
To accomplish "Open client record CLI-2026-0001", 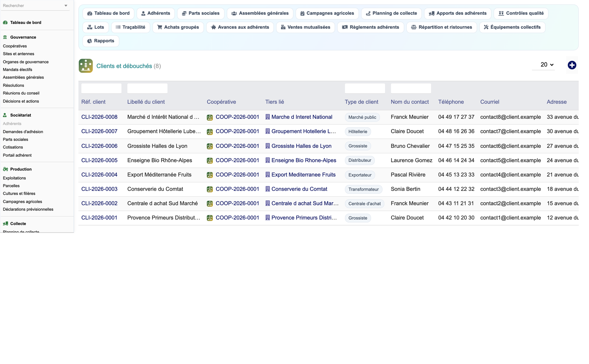I will click(x=99, y=218).
